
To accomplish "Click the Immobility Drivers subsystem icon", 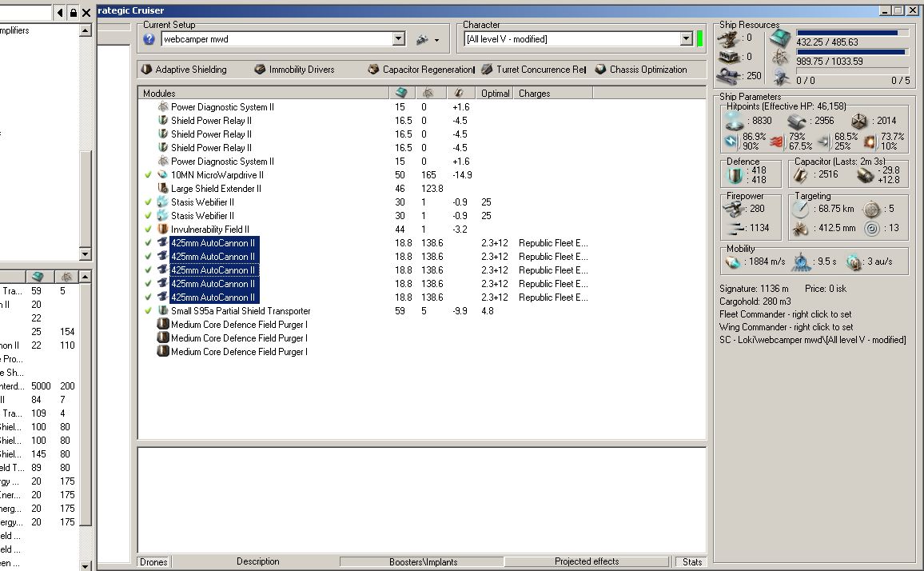I will click(x=260, y=70).
